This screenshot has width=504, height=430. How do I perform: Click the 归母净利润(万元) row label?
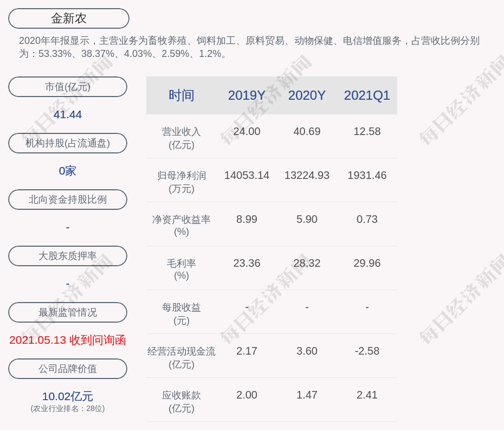tap(182, 182)
